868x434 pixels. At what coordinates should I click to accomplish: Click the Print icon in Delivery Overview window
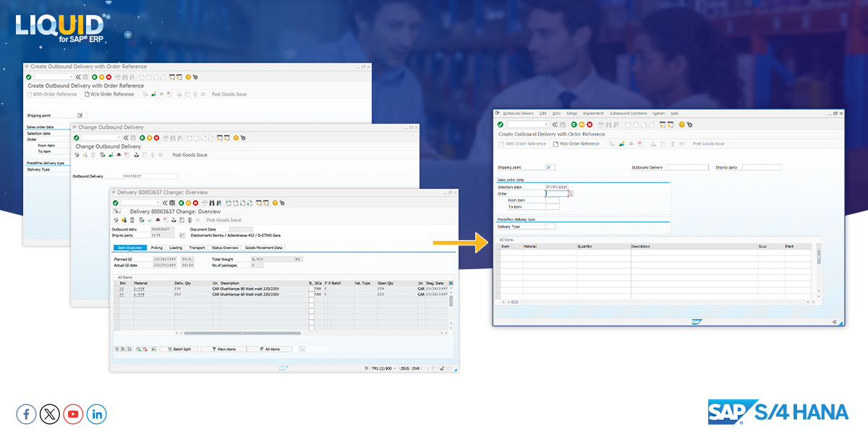coord(205,203)
